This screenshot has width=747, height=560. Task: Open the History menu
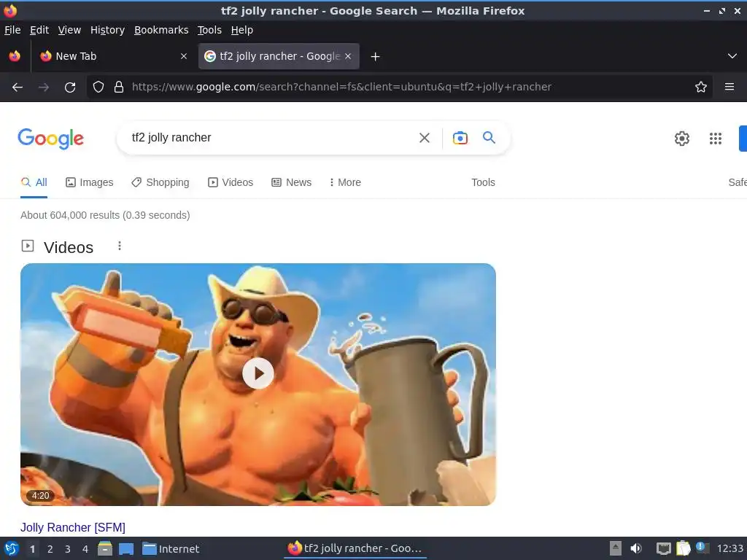[x=107, y=30]
